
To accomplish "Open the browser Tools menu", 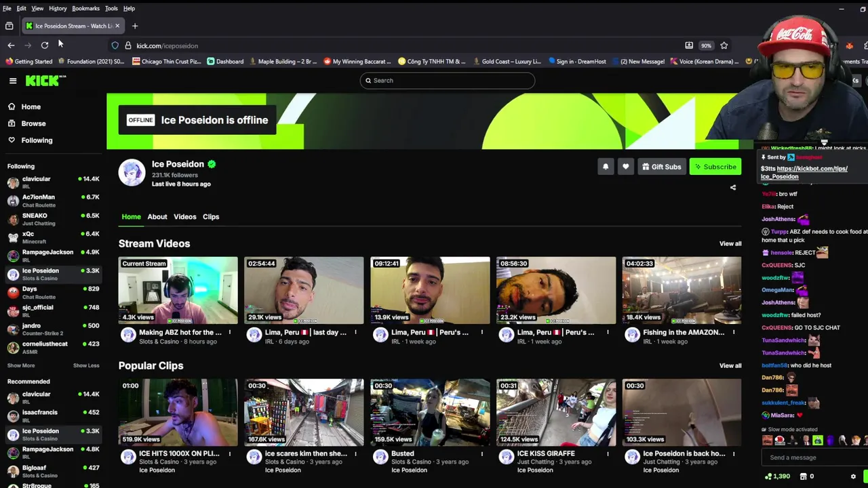I will pyautogui.click(x=111, y=8).
